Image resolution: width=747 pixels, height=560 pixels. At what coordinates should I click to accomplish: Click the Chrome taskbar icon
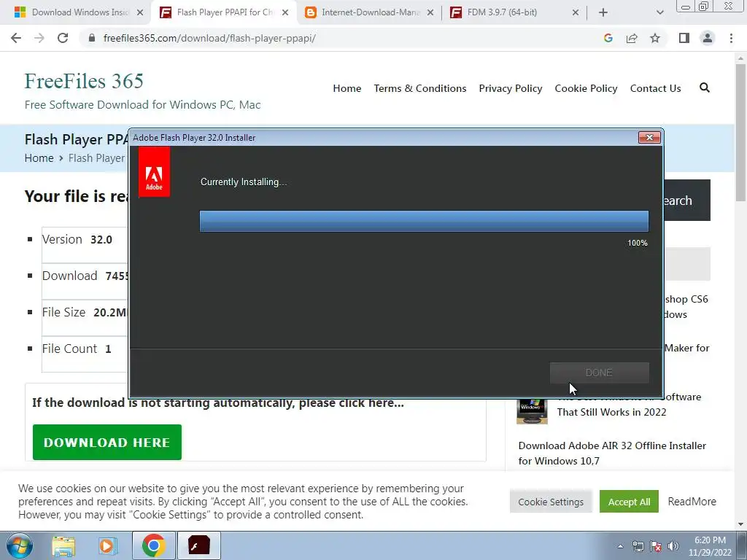pyautogui.click(x=153, y=545)
